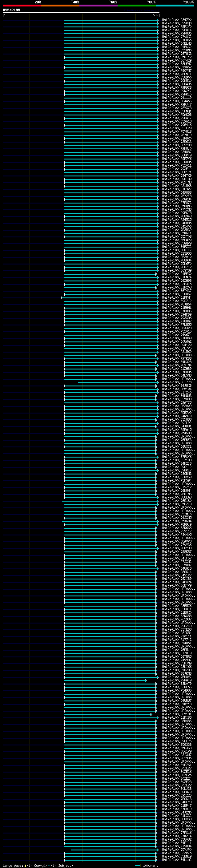197x868 pixels.
Task: Click label UniRef100_P52009
Action: tap(176, 406)
